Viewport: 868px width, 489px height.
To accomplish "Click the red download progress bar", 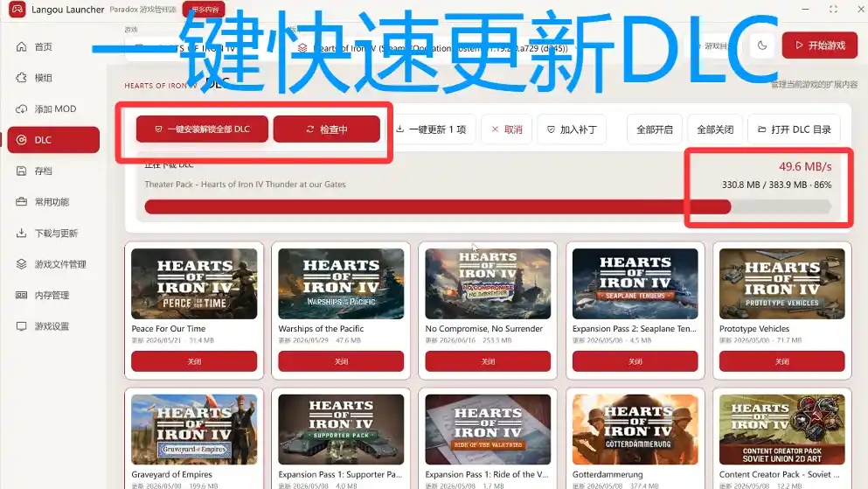I will [x=488, y=207].
